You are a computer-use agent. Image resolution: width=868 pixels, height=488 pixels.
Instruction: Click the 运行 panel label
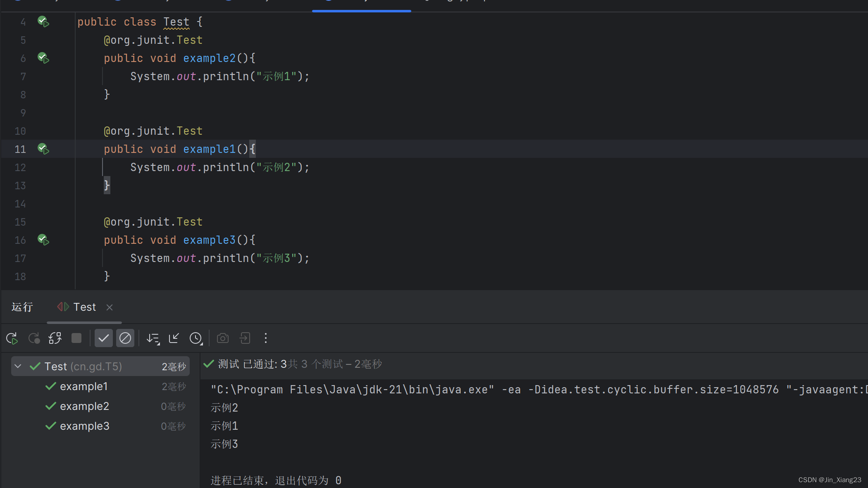pyautogui.click(x=22, y=307)
